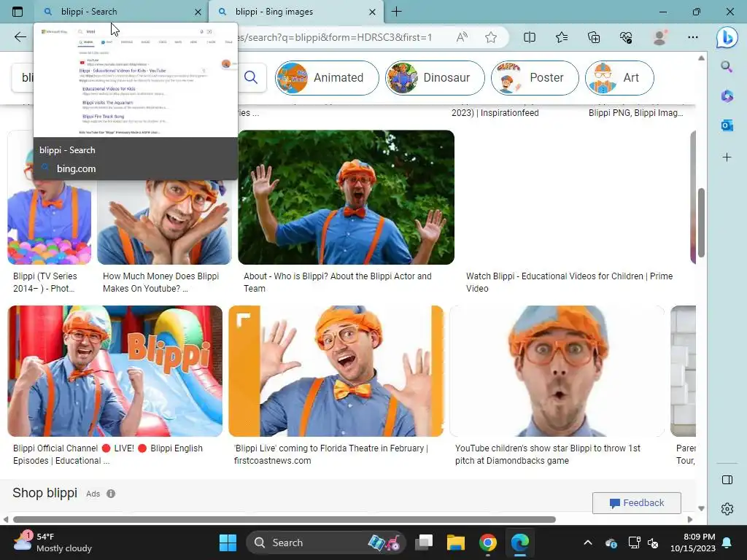Viewport: 747px width, 560px height.
Task: Open sidebar Search icon
Action: [x=727, y=66]
